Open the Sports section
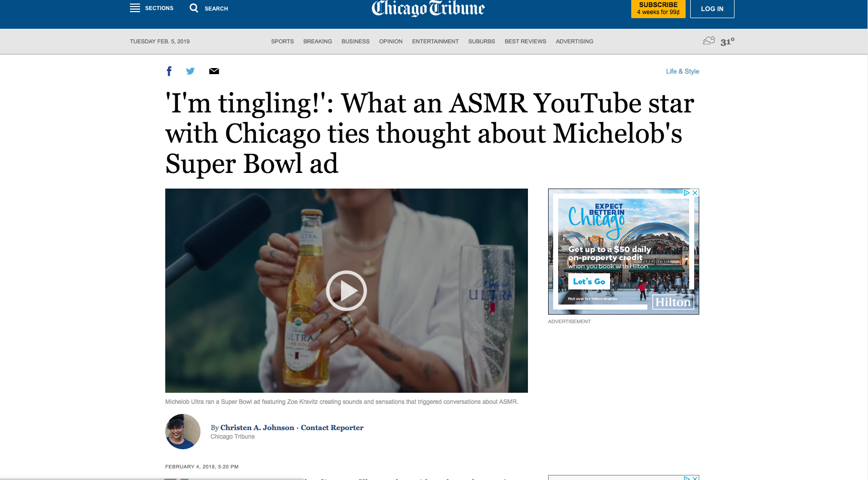 (x=282, y=41)
